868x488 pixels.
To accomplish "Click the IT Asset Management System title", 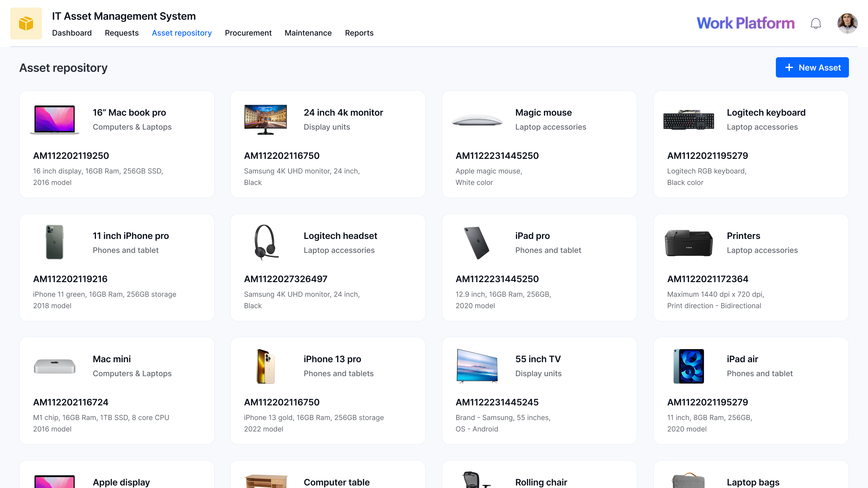I will pos(124,16).
